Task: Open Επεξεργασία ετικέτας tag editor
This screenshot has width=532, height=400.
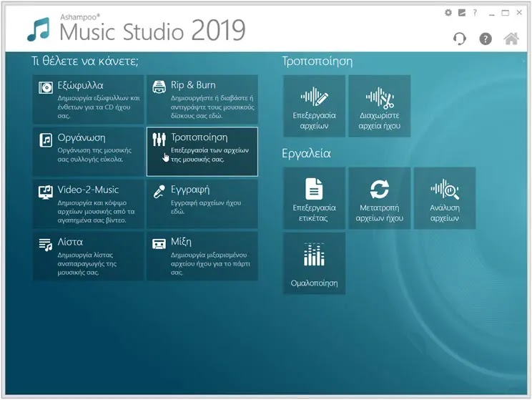Action: 314,198
